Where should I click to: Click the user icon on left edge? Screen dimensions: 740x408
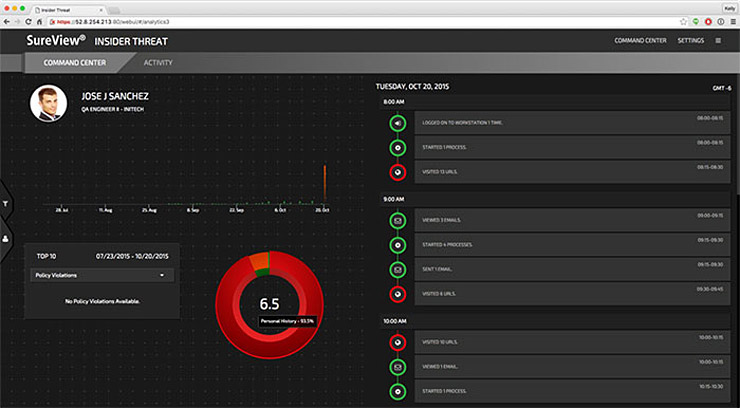coord(5,239)
